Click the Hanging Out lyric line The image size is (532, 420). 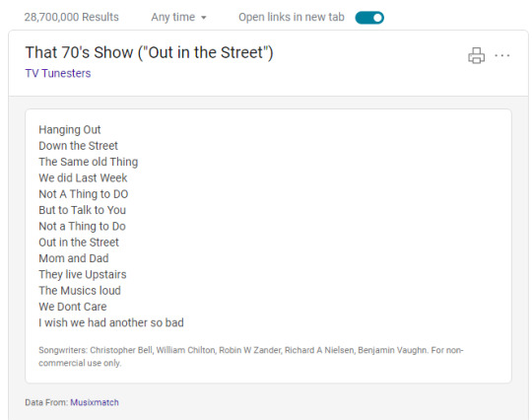coord(70,130)
